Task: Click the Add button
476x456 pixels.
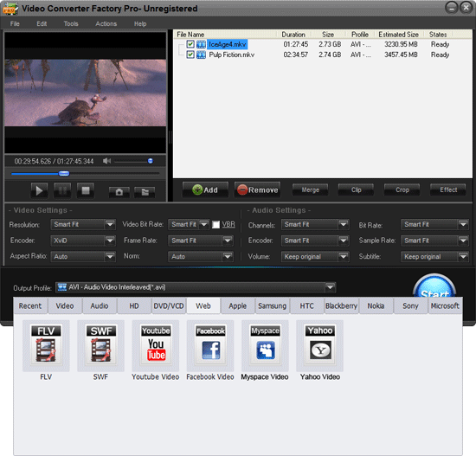Action: pyautogui.click(x=205, y=190)
